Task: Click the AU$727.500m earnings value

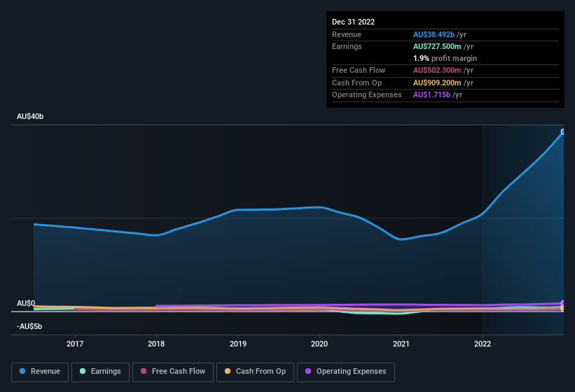Action: coord(437,46)
